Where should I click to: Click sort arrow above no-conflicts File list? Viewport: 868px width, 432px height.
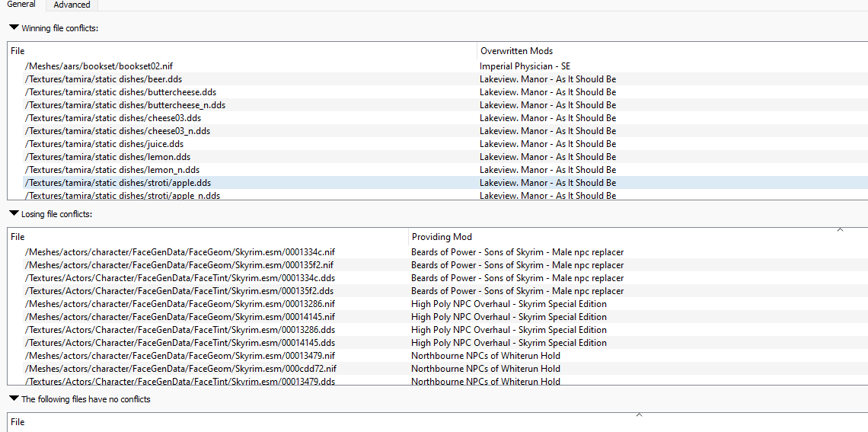click(x=639, y=414)
